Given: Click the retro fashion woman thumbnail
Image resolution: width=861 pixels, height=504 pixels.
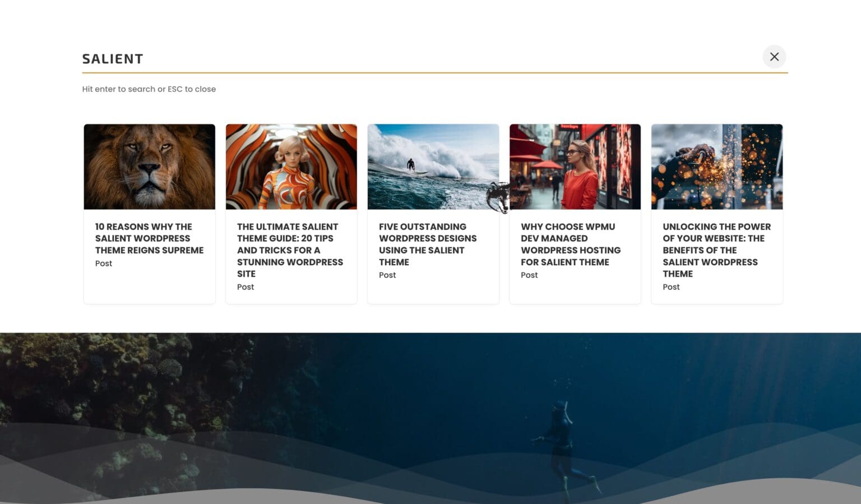Looking at the screenshot, I should 291,167.
